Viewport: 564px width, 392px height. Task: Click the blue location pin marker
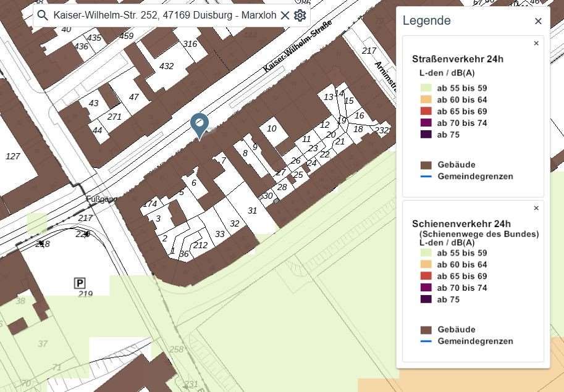tap(200, 126)
